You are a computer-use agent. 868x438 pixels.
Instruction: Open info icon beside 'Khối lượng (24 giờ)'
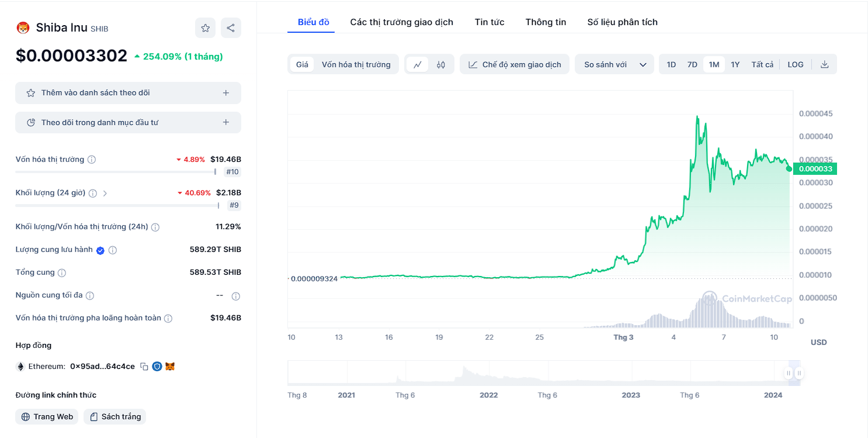[93, 193]
